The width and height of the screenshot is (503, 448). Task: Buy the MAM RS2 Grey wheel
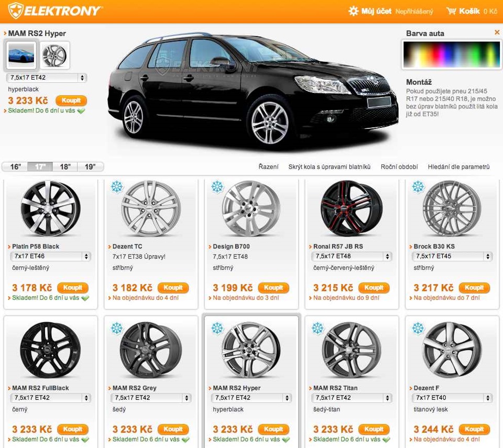tap(173, 429)
